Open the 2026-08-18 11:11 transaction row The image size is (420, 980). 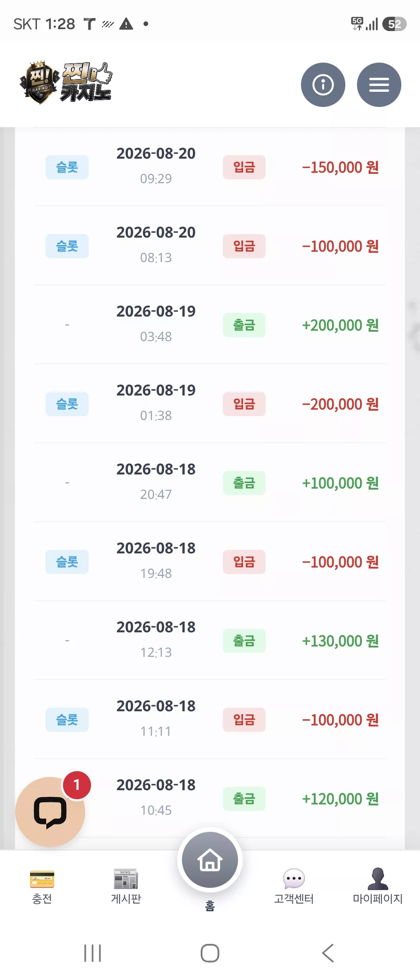coord(210,719)
